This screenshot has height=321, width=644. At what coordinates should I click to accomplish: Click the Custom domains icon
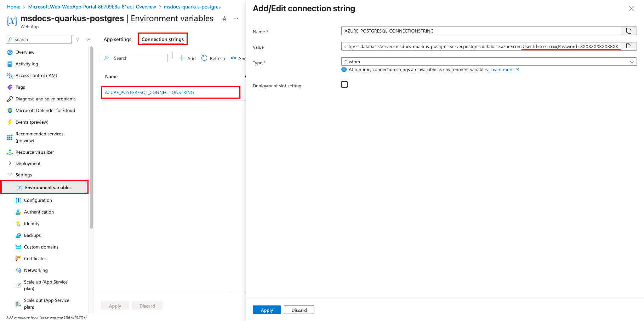click(x=18, y=247)
